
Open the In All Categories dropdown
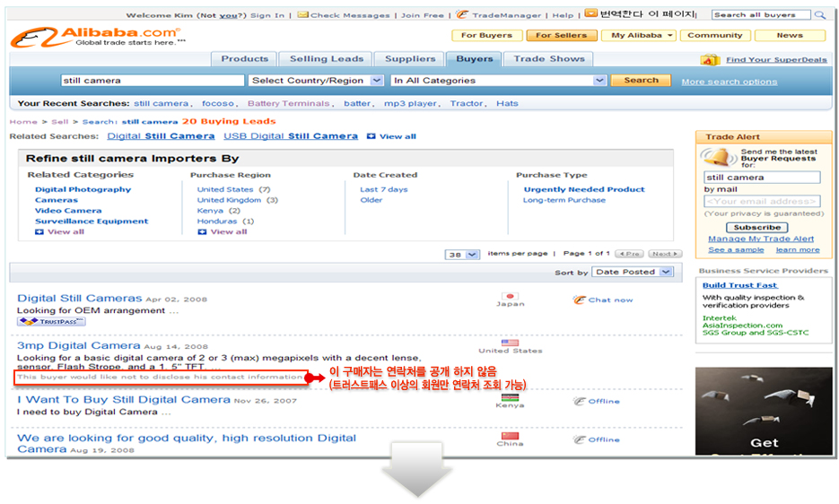[x=499, y=80]
